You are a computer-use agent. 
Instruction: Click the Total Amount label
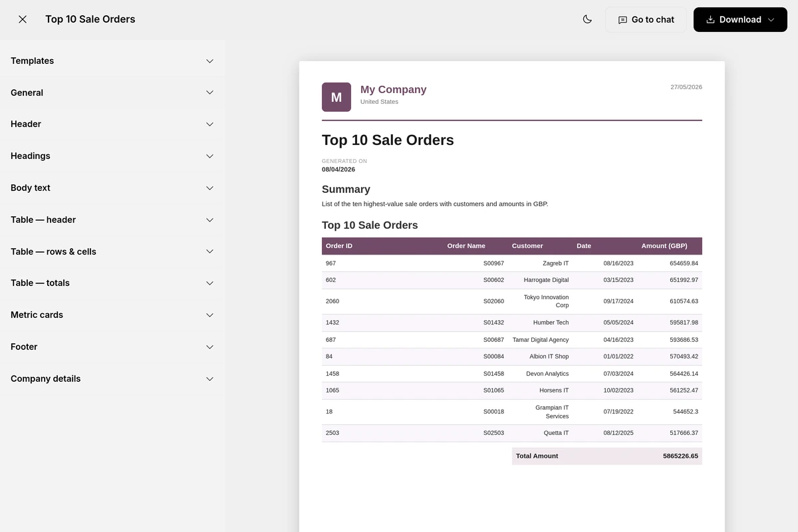(537, 456)
